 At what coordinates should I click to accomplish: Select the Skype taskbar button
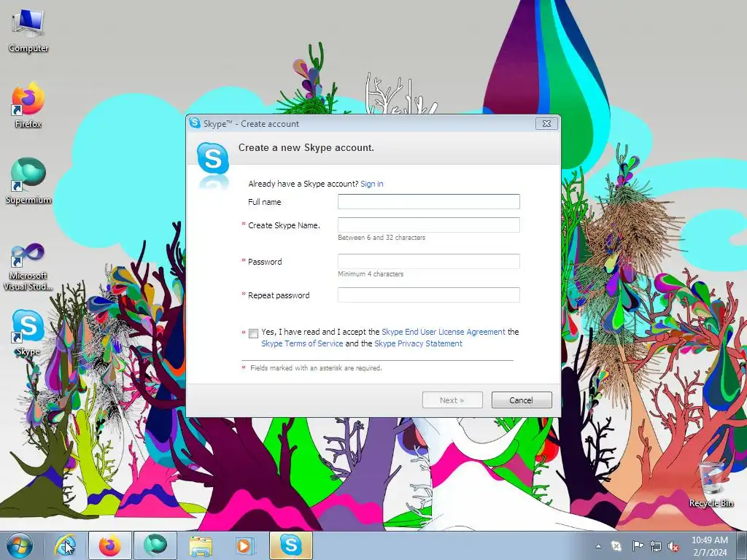coord(290,545)
